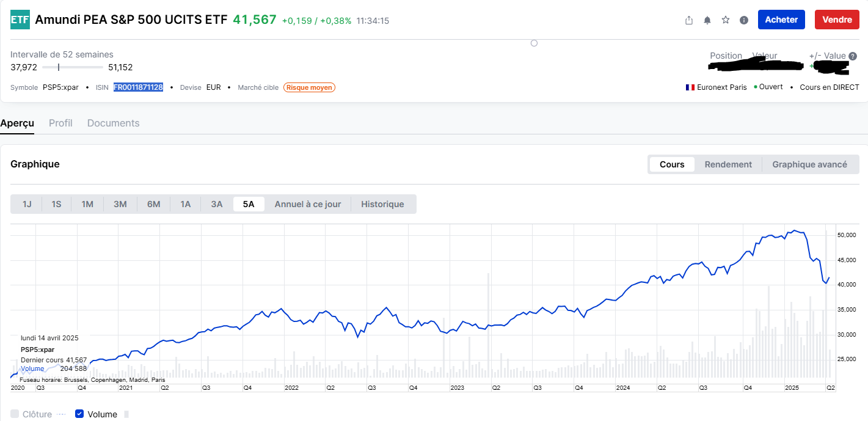Select the 1S time range
Viewport: 868px width, 421px height.
click(56, 204)
